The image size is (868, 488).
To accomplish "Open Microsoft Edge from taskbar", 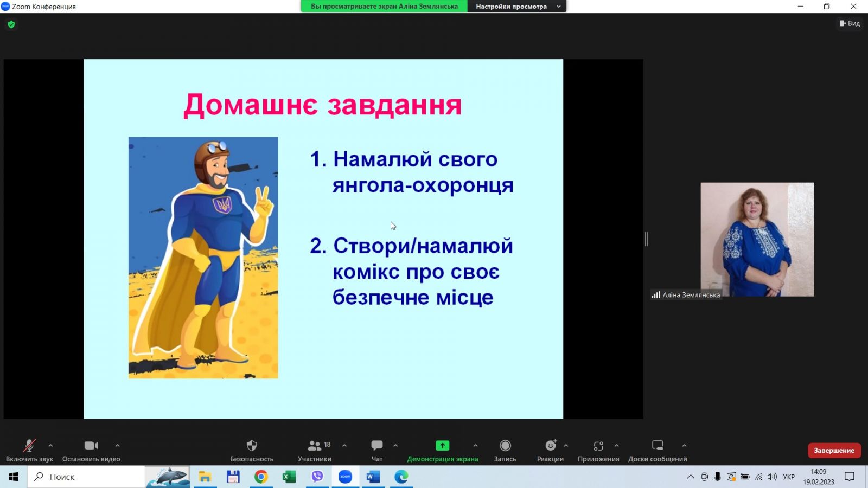I will [401, 477].
